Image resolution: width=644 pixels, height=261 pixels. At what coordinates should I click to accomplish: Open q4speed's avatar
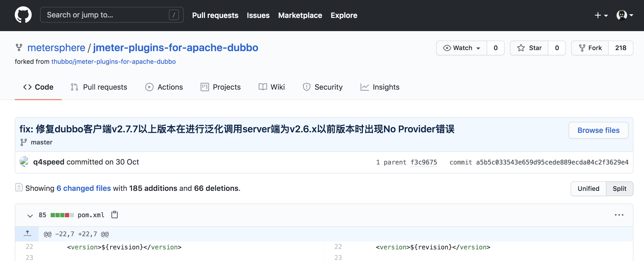(24, 162)
